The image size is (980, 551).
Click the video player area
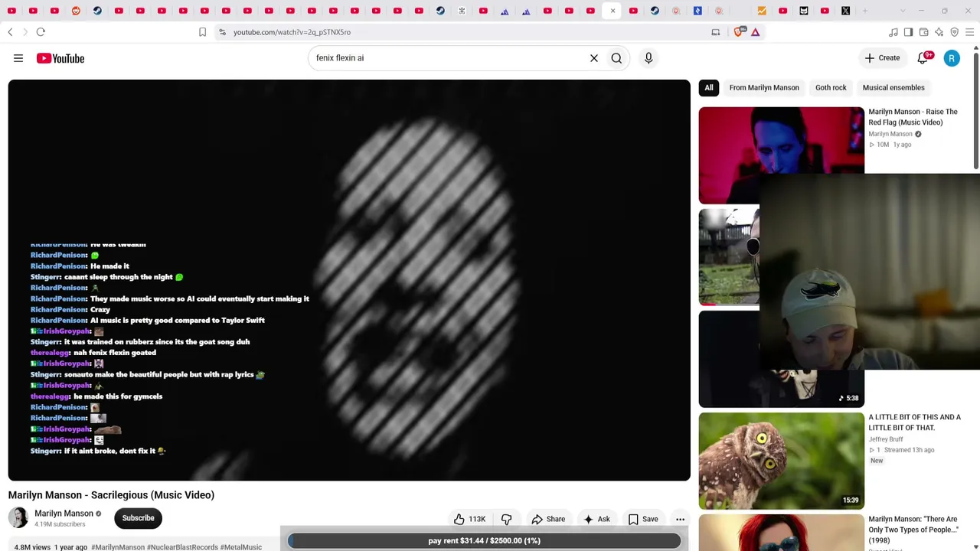tap(349, 280)
